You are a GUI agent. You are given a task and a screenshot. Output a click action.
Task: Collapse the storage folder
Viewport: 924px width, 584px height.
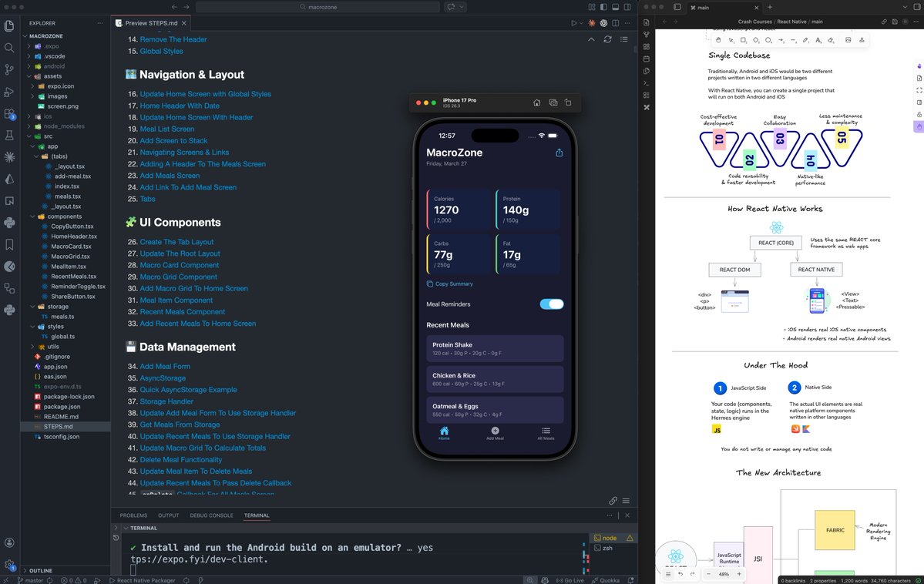click(65, 307)
